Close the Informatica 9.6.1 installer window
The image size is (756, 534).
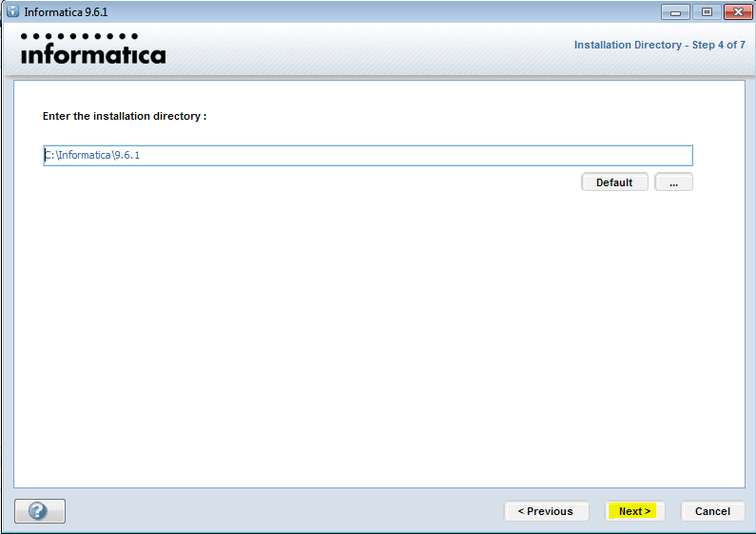pyautogui.click(x=738, y=12)
